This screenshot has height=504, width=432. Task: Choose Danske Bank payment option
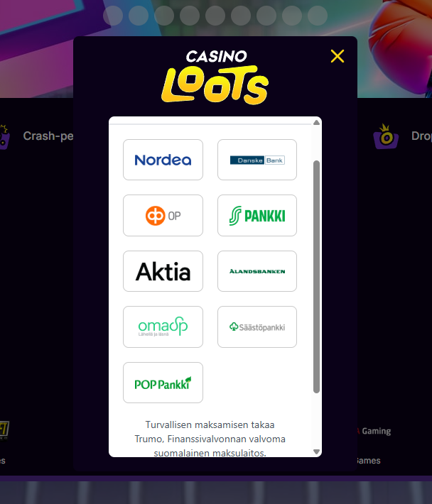click(257, 160)
